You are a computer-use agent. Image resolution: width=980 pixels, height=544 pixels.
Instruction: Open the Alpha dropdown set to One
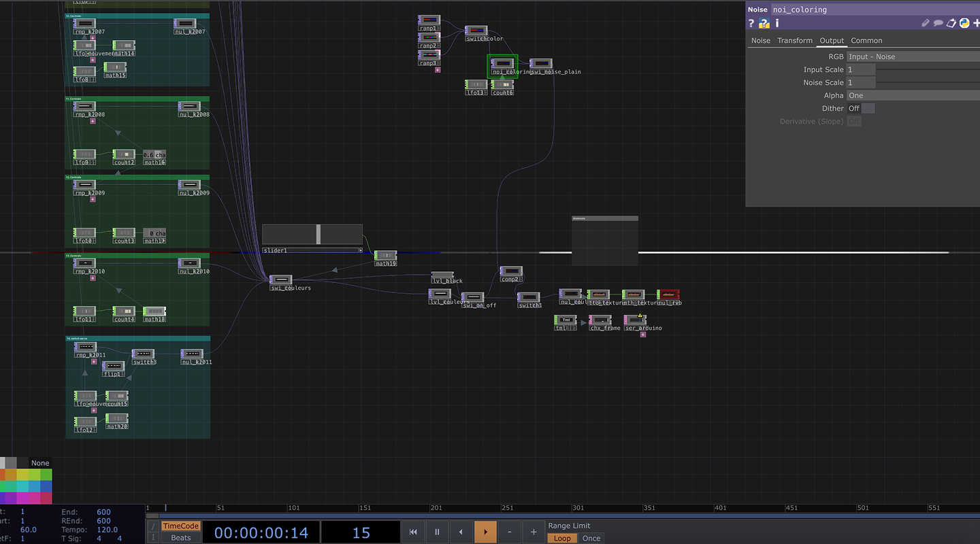(x=912, y=95)
